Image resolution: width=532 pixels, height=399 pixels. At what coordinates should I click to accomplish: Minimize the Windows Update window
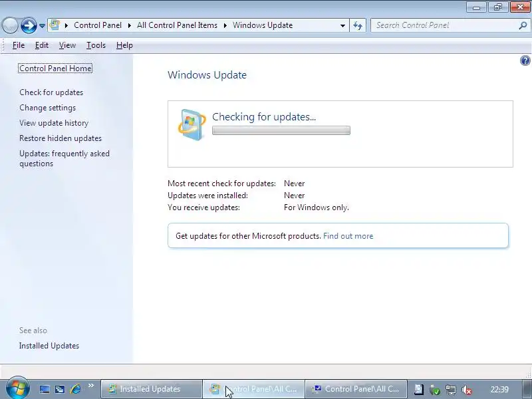(476, 7)
